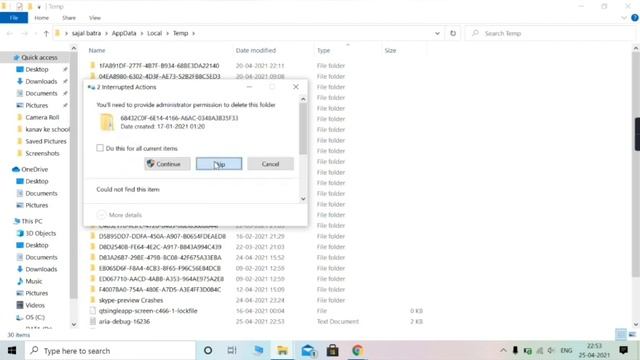Image resolution: width=640 pixels, height=360 pixels.
Task: Launch Google Chrome from taskbar
Action: tap(357, 350)
